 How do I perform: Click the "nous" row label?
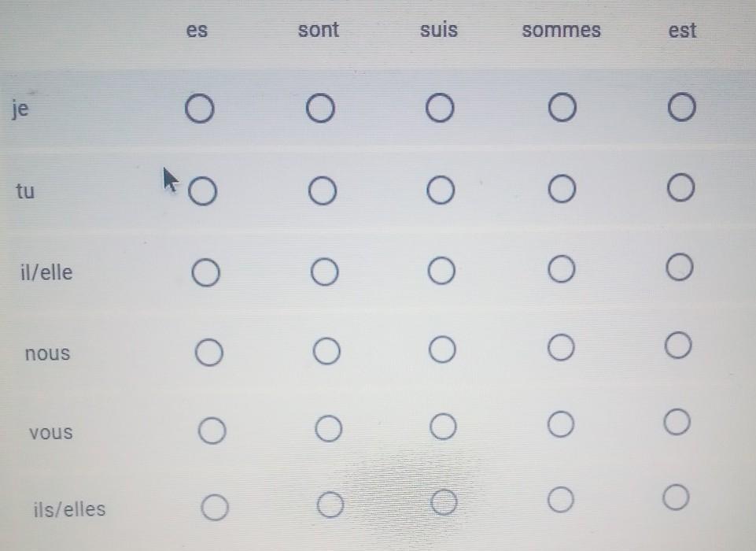point(48,353)
